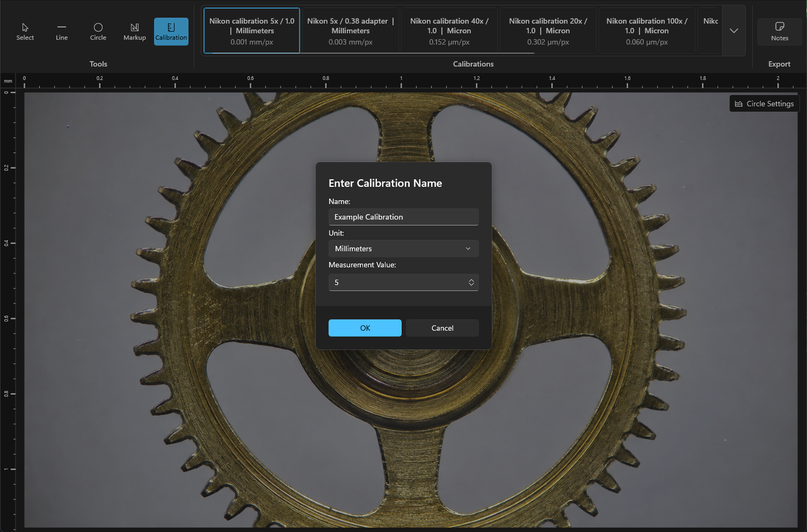Select Nikon calibration 20x / 1.0 Micron
807x532 pixels.
548,31
